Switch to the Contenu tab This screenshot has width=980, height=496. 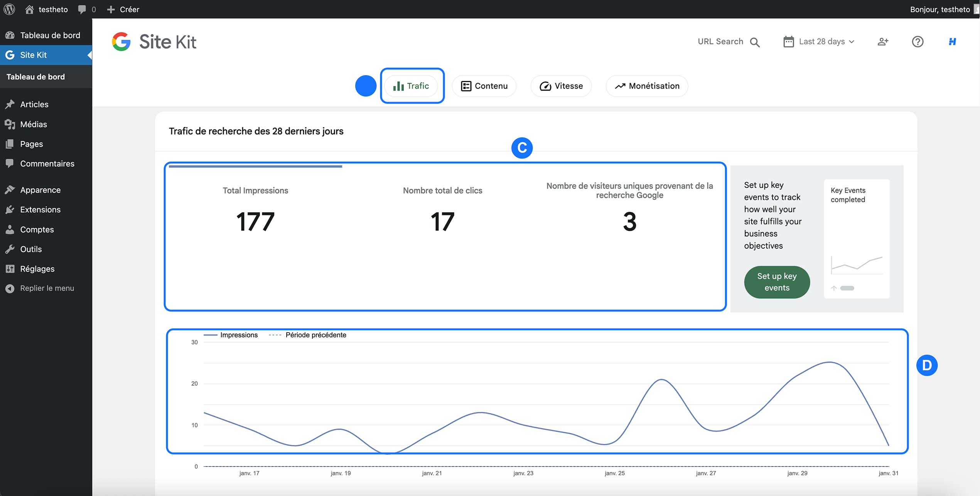click(484, 86)
